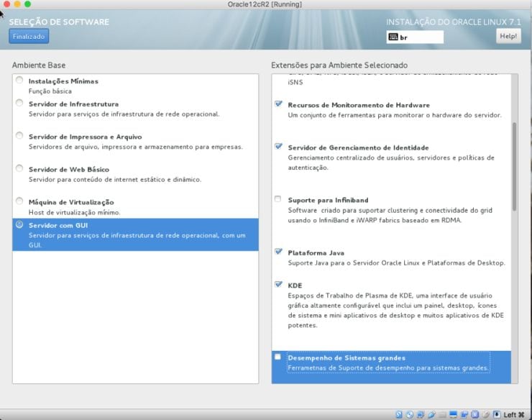
Task: Select Servidor de Impressora e Arquivo radio
Action: click(19, 135)
